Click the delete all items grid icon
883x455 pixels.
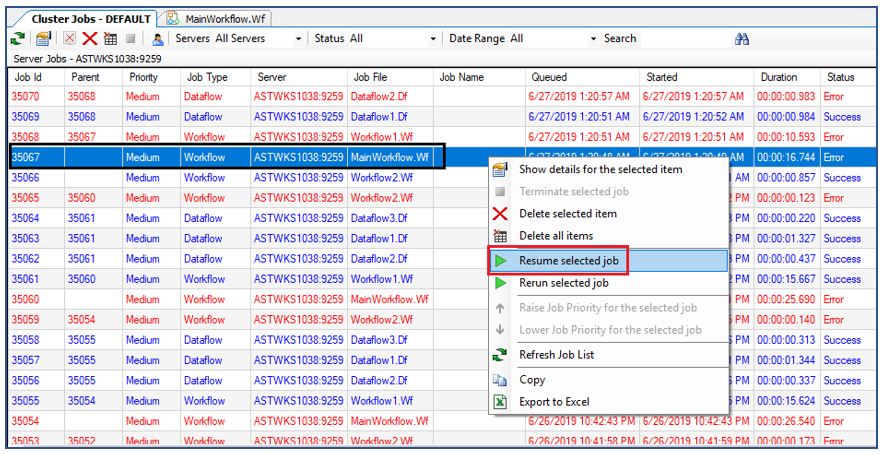tap(111, 39)
